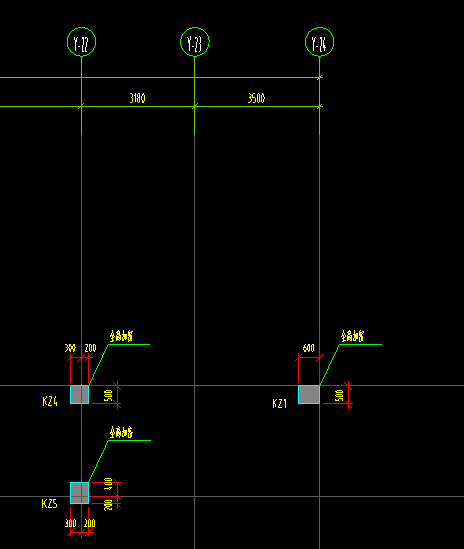
Task: Click the KZ4 column label
Action: coord(50,401)
